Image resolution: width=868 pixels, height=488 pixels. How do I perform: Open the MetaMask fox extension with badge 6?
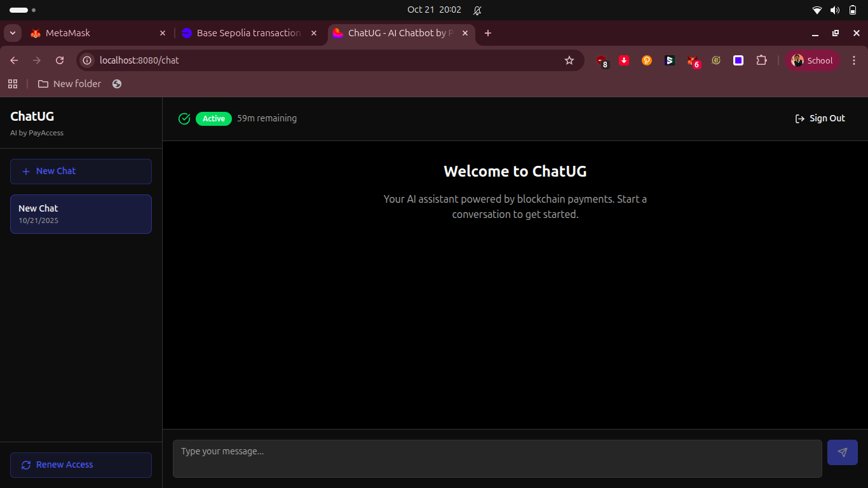pyautogui.click(x=693, y=61)
